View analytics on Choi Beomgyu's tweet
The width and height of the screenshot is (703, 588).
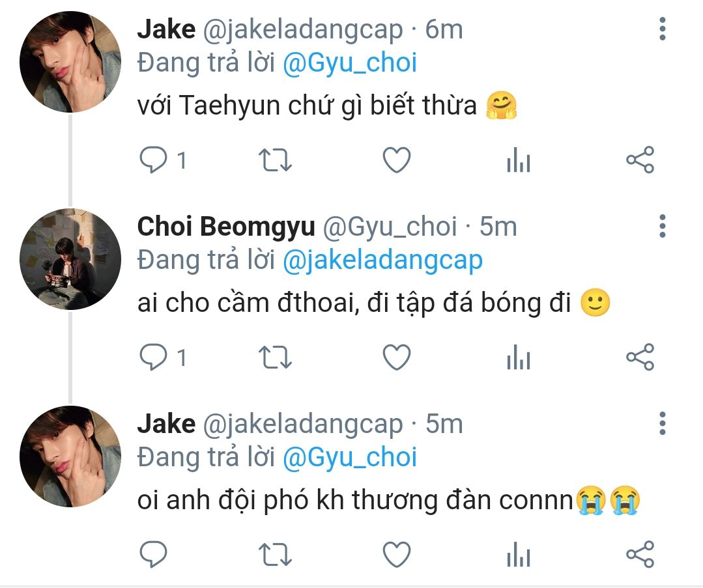519,357
